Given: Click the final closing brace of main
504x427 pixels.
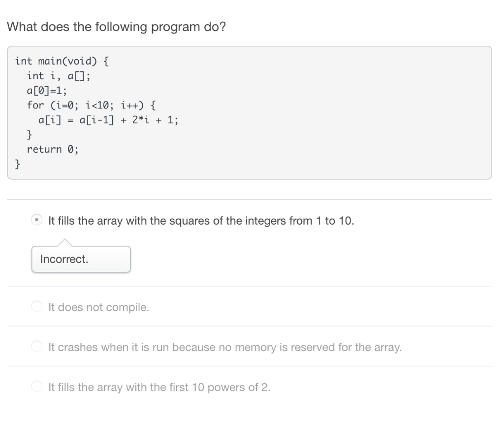Looking at the screenshot, I should 18,164.
